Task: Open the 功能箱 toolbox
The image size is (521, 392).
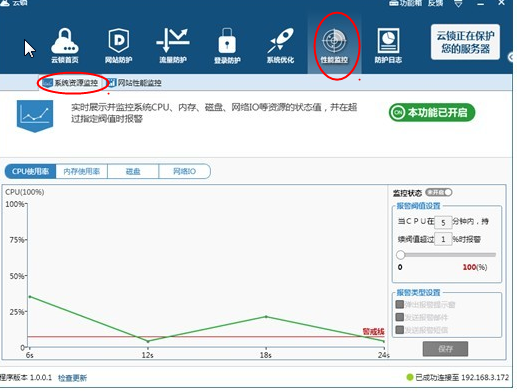Action: 406,3
